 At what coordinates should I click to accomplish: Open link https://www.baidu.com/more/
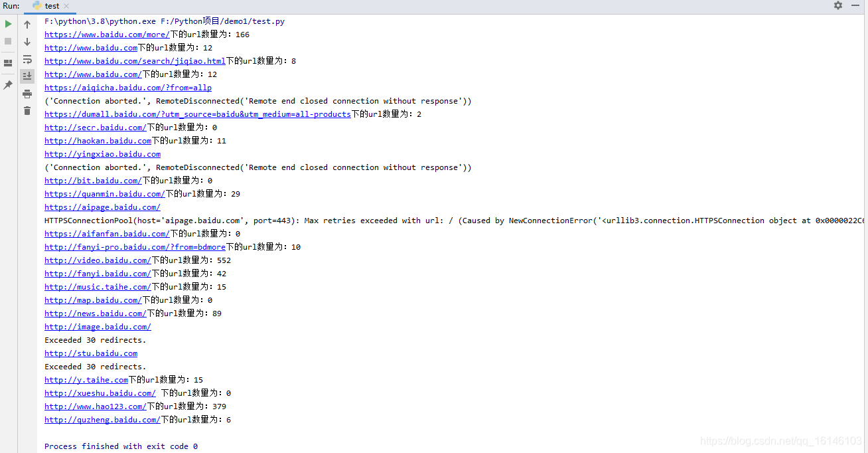tap(107, 35)
